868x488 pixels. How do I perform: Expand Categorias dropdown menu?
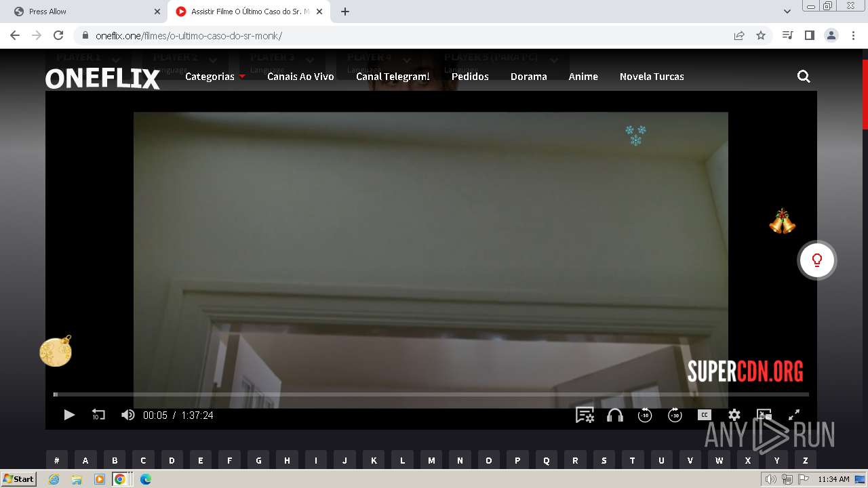pos(215,77)
